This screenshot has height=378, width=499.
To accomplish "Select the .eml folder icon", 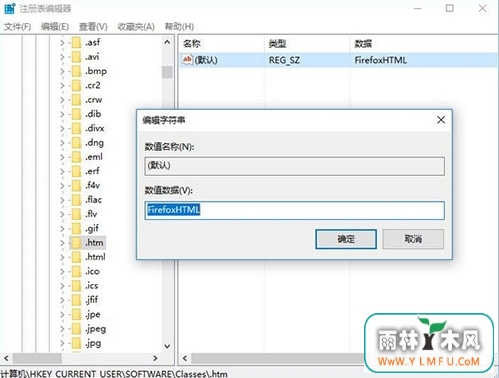I will [x=76, y=157].
